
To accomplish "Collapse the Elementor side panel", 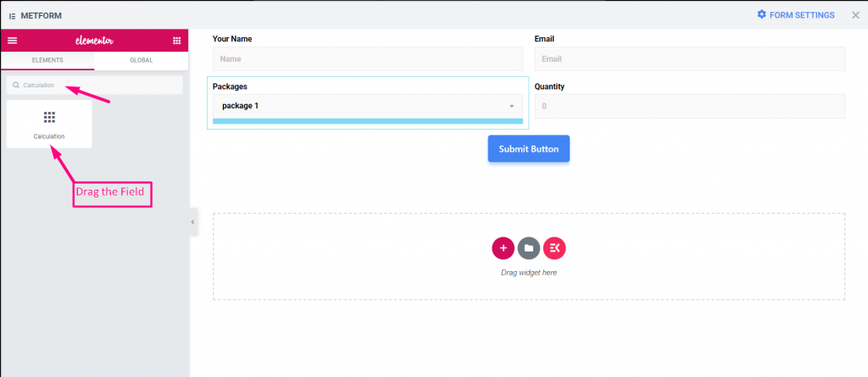I will [192, 222].
